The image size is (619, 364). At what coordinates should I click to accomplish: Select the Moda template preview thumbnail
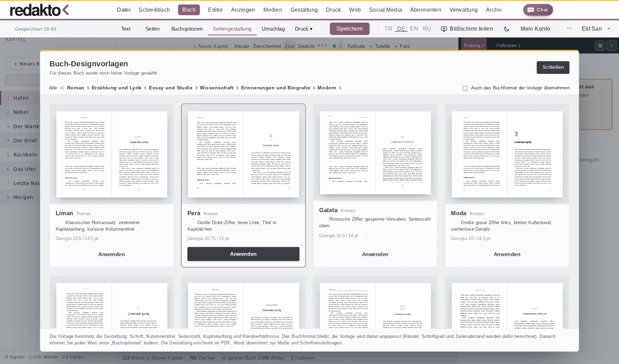(507, 154)
